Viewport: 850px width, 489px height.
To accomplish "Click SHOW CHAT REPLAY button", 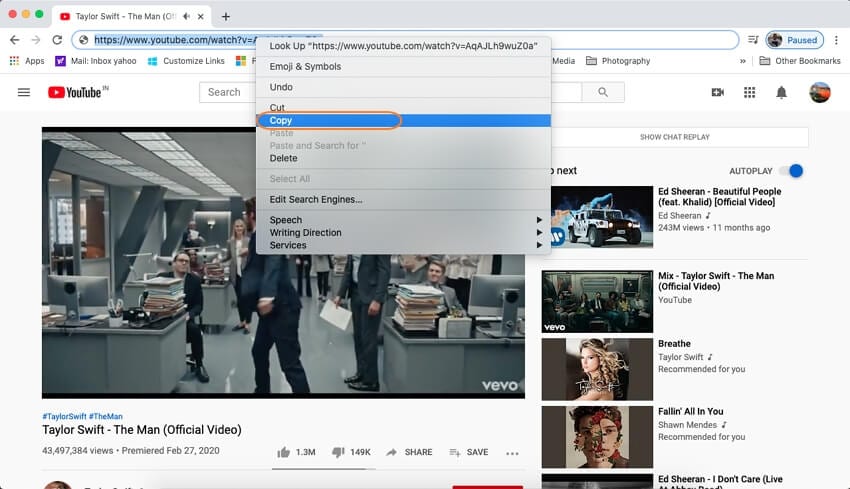I will pos(674,137).
